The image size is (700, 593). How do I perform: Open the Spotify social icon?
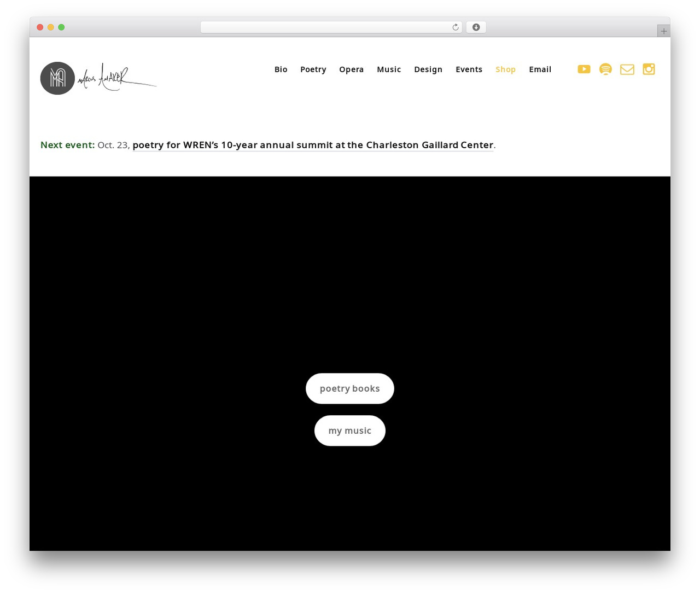[605, 69]
